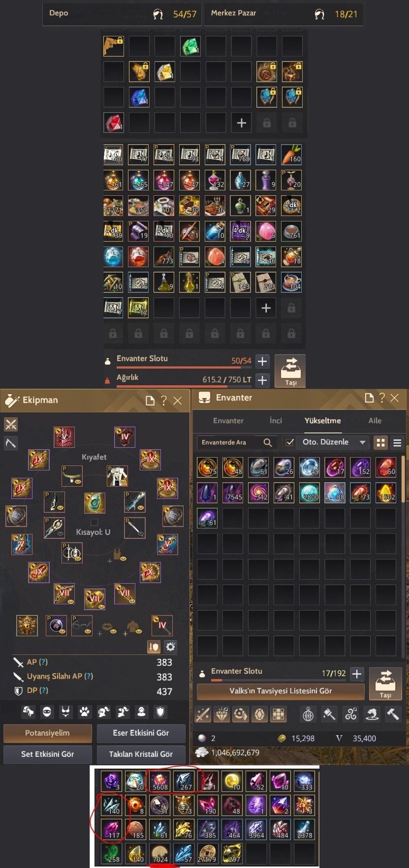This screenshot has width=409, height=868.
Task: Switch to grid view in Envanter
Action: tap(380, 442)
